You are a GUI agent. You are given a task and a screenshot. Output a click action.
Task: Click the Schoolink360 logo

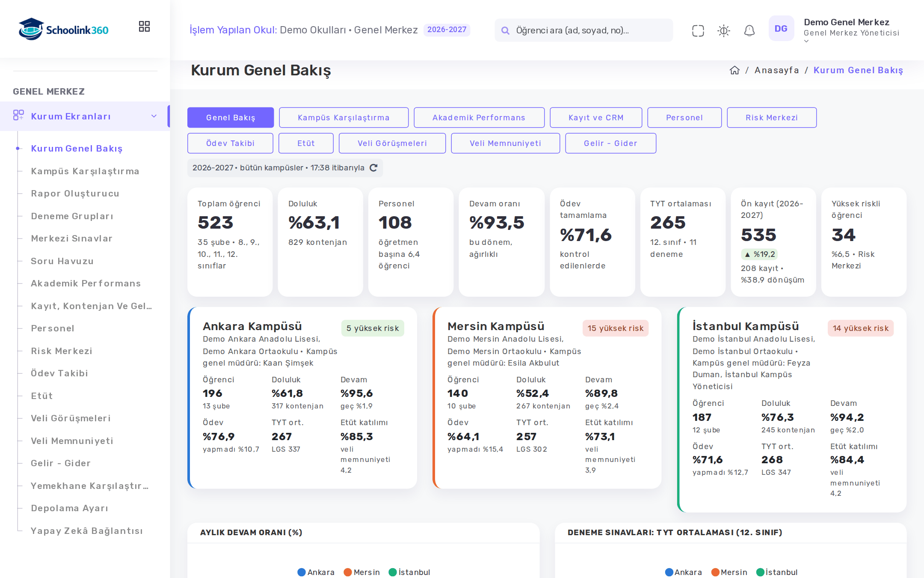(63, 29)
